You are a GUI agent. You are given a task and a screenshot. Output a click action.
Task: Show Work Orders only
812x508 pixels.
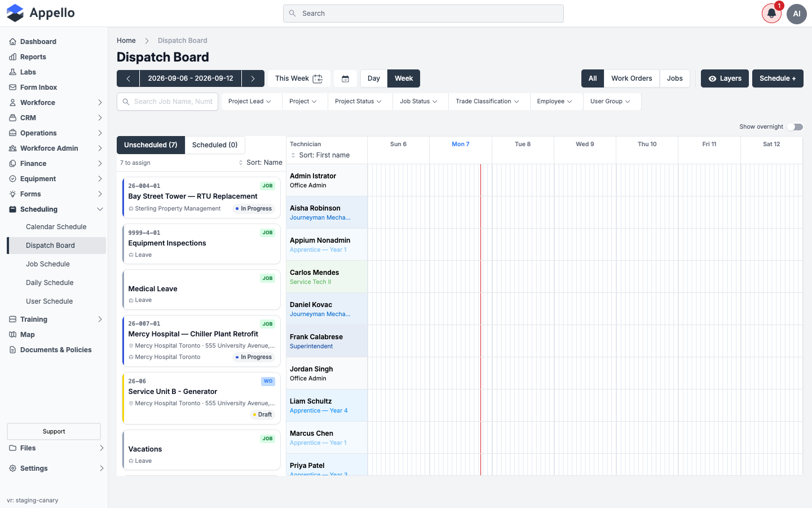pos(632,78)
